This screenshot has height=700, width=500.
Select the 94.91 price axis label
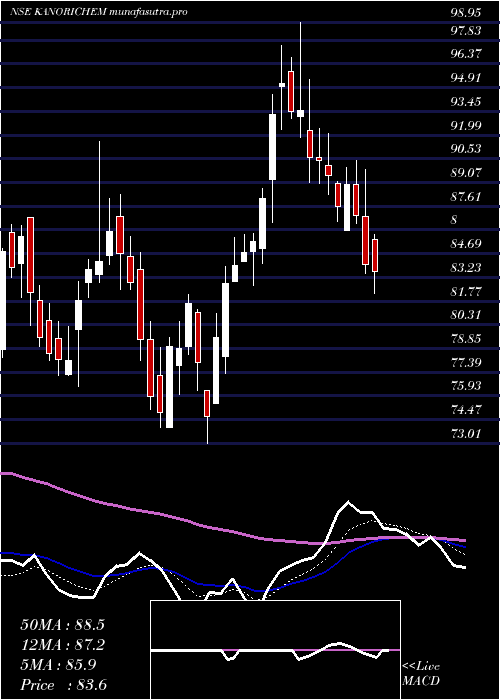(x=466, y=78)
